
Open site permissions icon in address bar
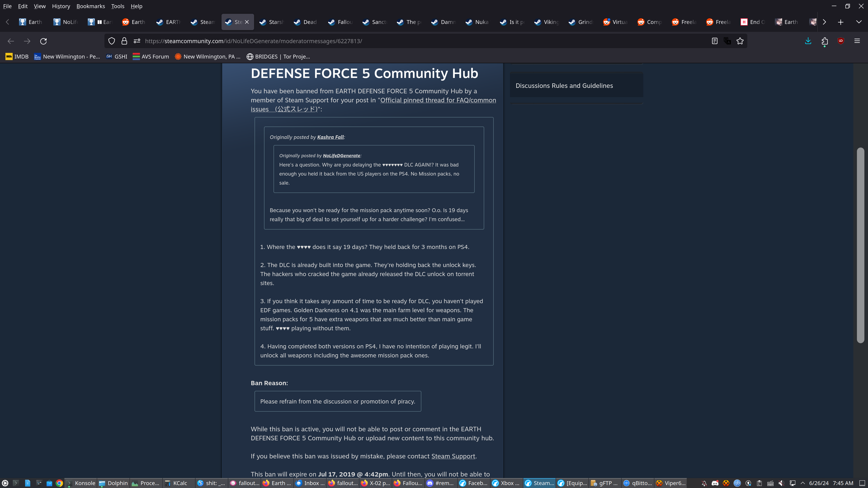coord(137,41)
